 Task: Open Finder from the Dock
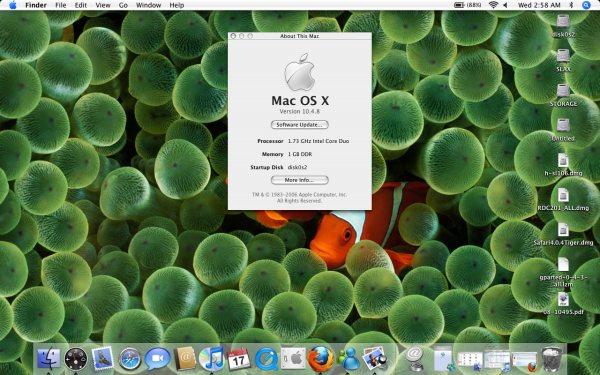tap(49, 359)
